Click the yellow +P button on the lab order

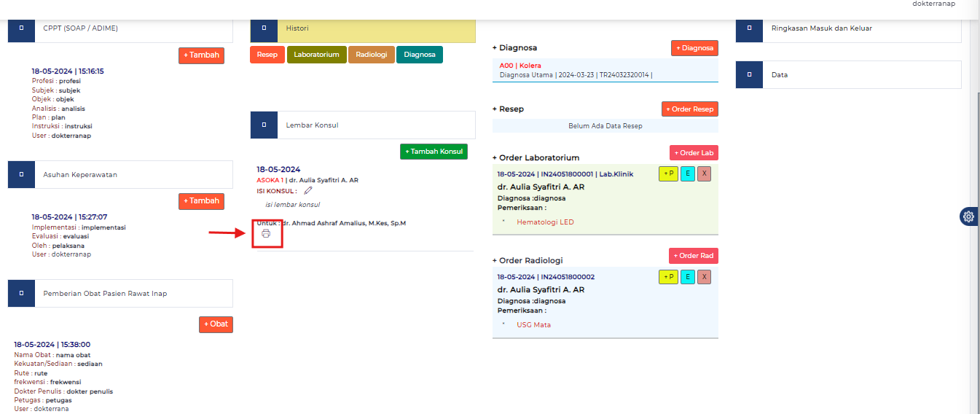coord(668,174)
